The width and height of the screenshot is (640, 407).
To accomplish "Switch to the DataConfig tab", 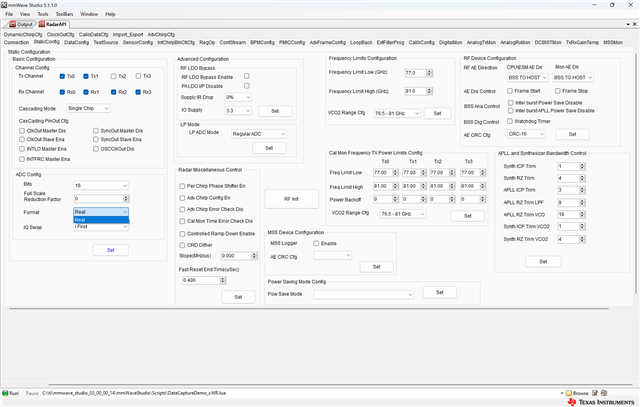I will tap(76, 42).
